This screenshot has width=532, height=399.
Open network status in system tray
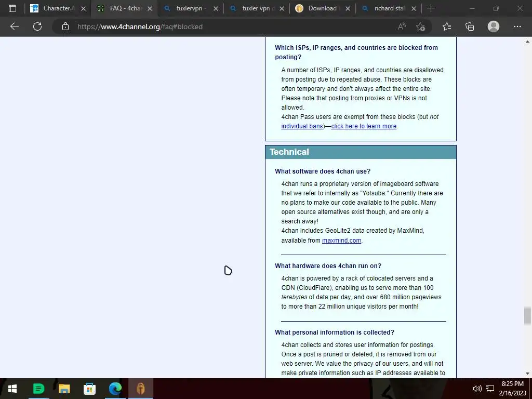489,389
